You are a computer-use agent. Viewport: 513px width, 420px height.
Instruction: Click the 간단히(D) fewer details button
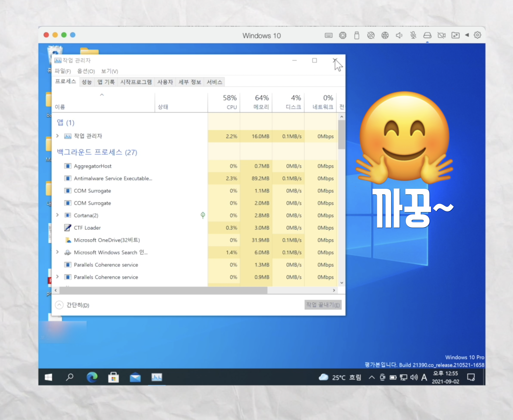tap(72, 305)
